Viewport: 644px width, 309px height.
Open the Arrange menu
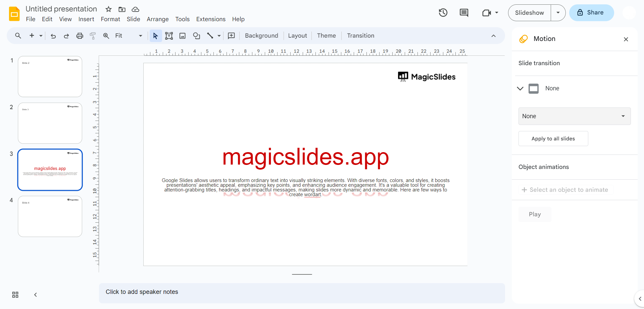[x=158, y=19]
